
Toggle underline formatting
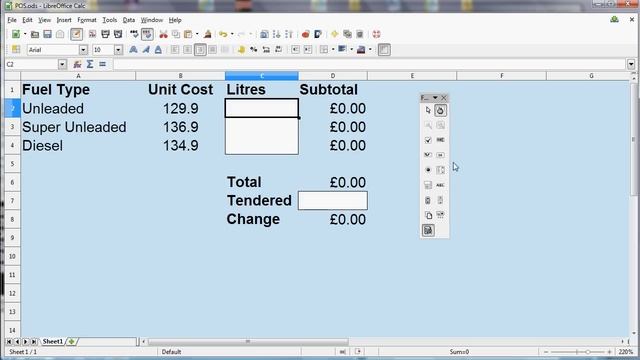click(x=158, y=50)
